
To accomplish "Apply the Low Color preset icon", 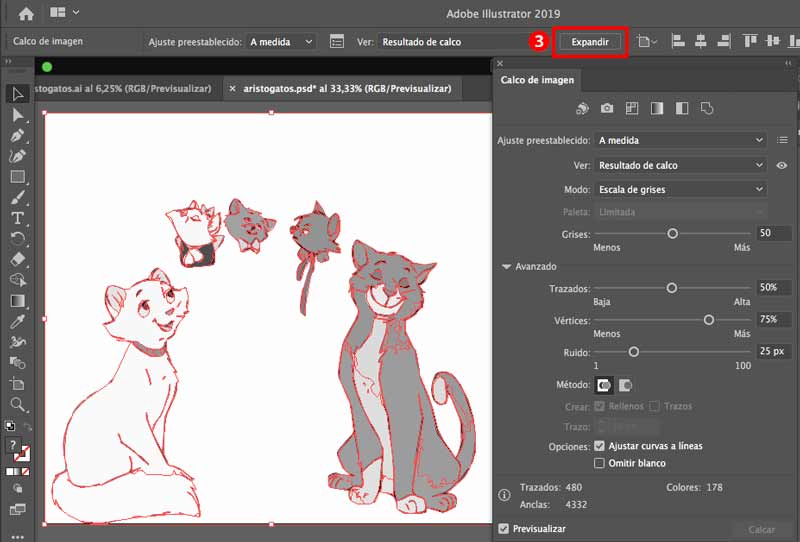I will [x=632, y=108].
